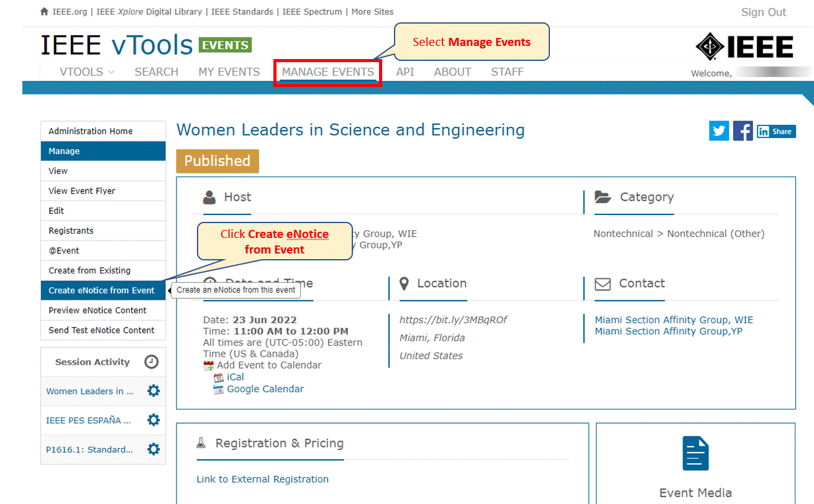Open Preview eNotice Content
Screen dimensions: 814x504
(x=103, y=310)
